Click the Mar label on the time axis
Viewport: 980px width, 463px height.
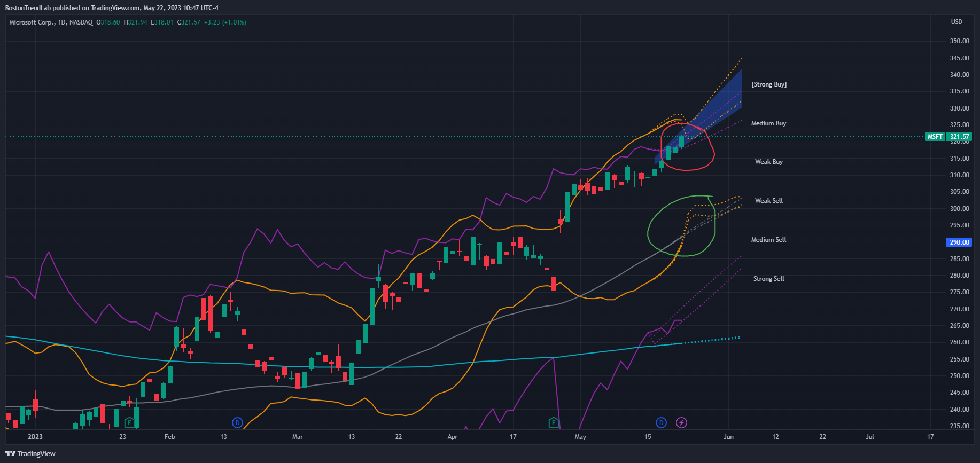click(x=298, y=437)
